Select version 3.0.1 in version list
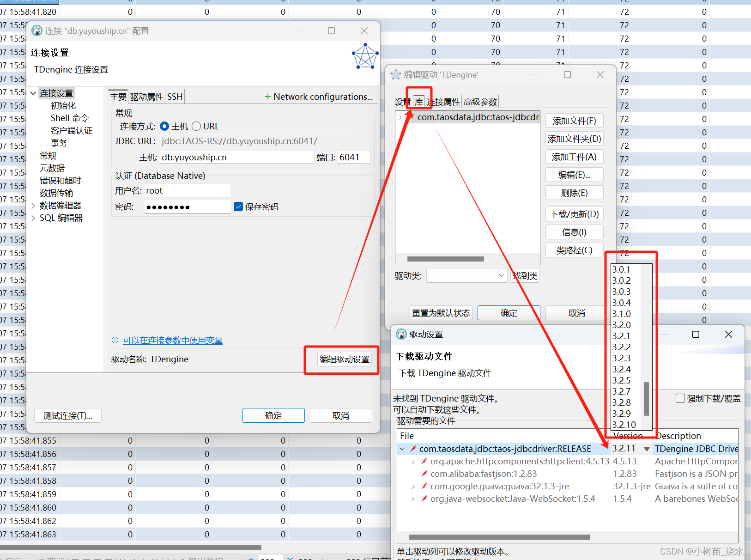Screen dimensions: 751x560 (x=621, y=269)
